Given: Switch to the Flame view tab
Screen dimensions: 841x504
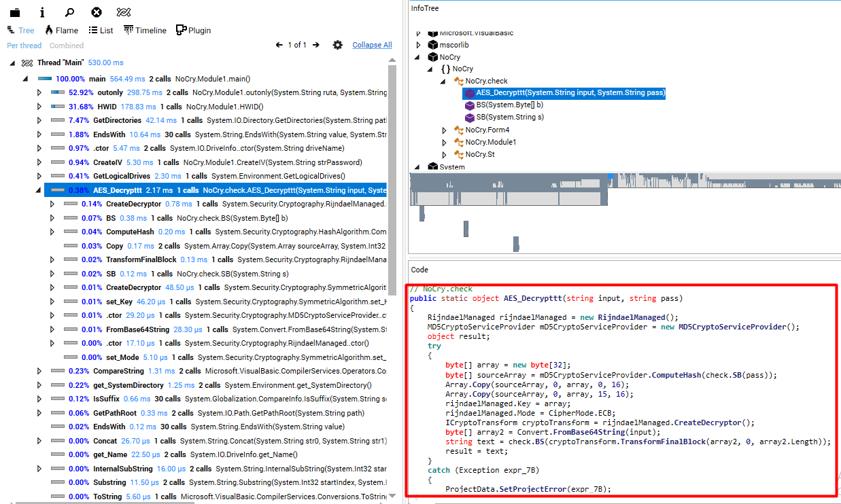Looking at the screenshot, I should [x=61, y=31].
